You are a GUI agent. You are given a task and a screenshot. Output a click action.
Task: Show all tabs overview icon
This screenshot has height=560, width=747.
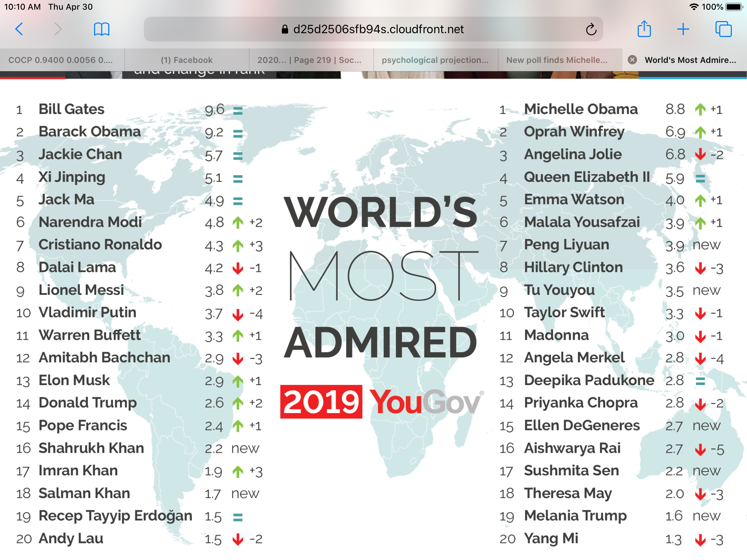[723, 29]
